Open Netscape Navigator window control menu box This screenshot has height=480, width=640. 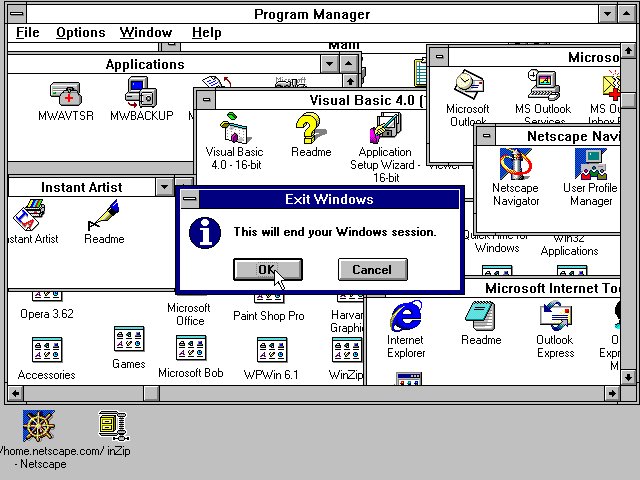coord(486,136)
